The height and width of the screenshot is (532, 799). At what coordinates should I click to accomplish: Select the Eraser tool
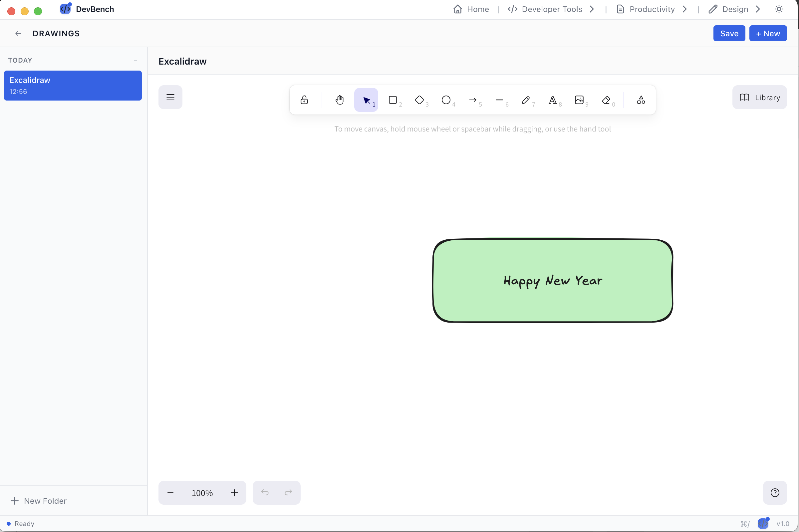[606, 100]
